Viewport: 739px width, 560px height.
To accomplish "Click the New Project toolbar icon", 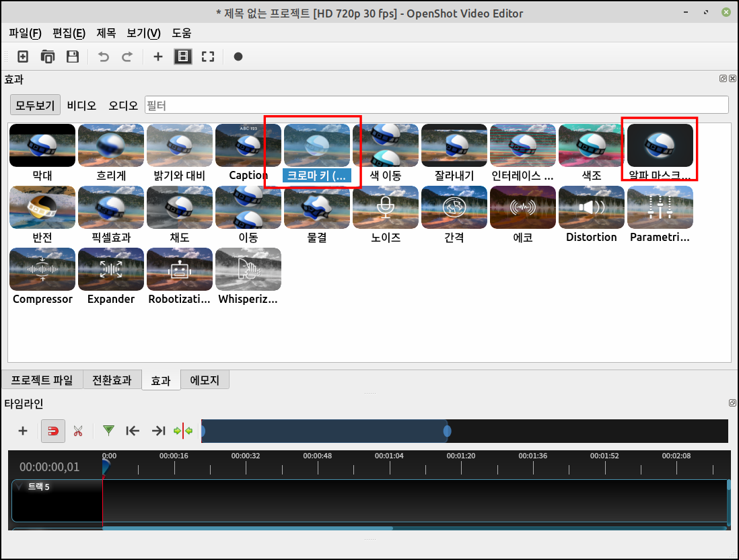I will 23,57.
